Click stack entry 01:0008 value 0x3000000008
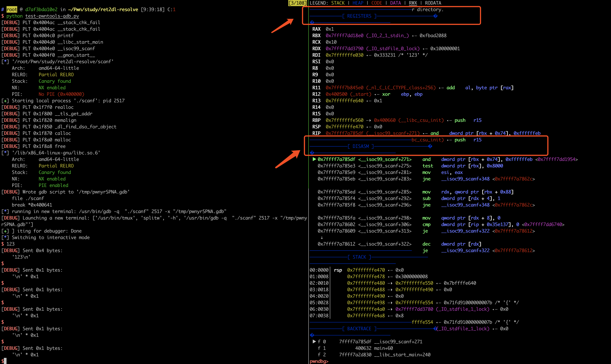 tap(411, 276)
